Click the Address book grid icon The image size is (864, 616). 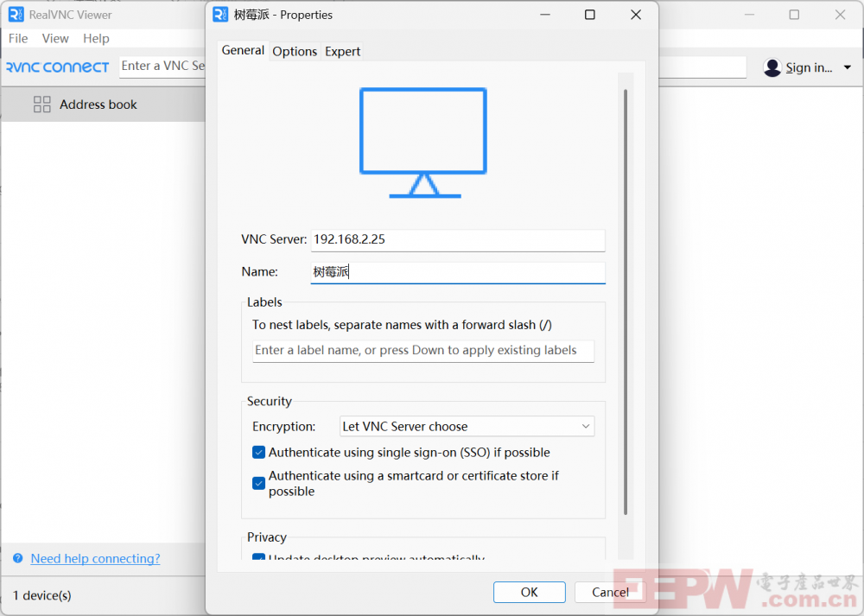click(x=41, y=105)
